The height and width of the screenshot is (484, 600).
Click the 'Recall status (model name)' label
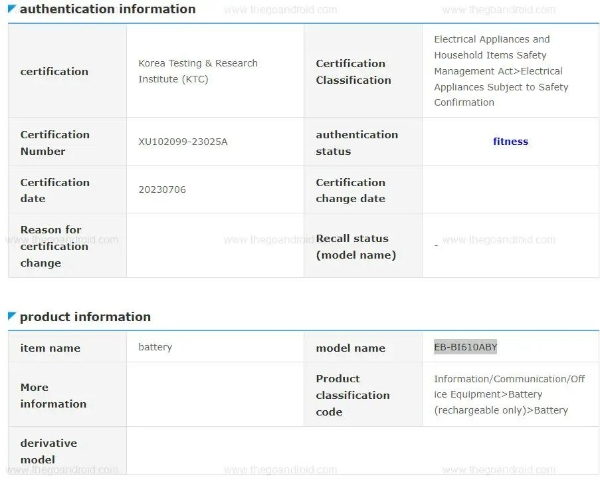point(356,247)
